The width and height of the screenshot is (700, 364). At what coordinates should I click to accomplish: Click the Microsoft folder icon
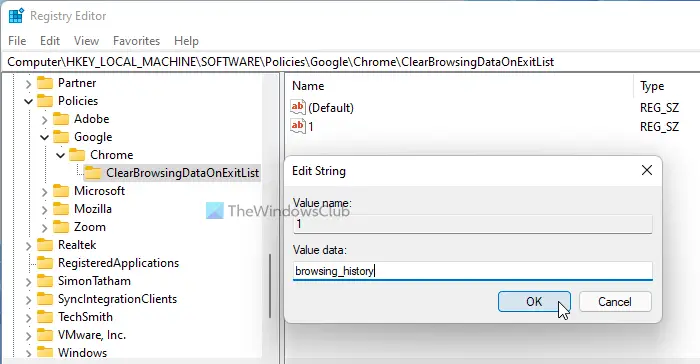tap(61, 191)
